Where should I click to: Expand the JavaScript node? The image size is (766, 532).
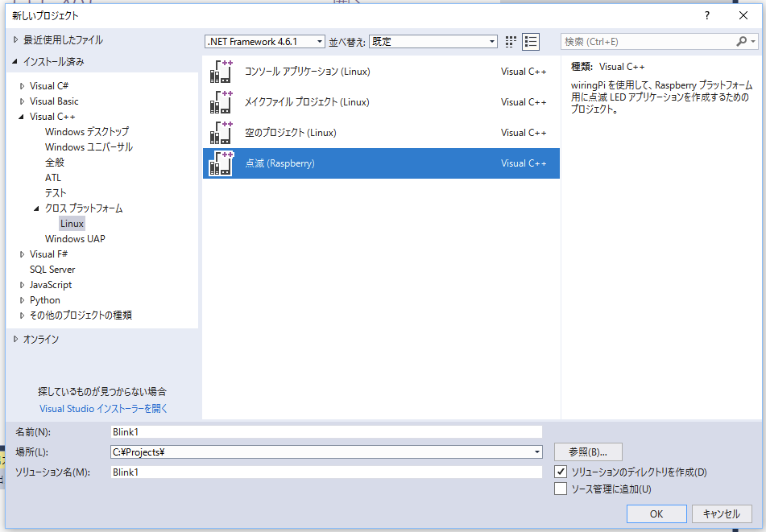pos(22,285)
